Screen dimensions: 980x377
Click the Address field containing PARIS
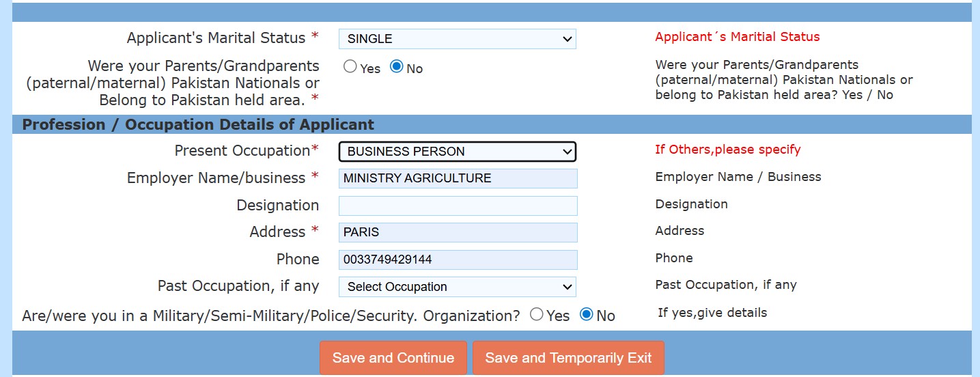458,232
